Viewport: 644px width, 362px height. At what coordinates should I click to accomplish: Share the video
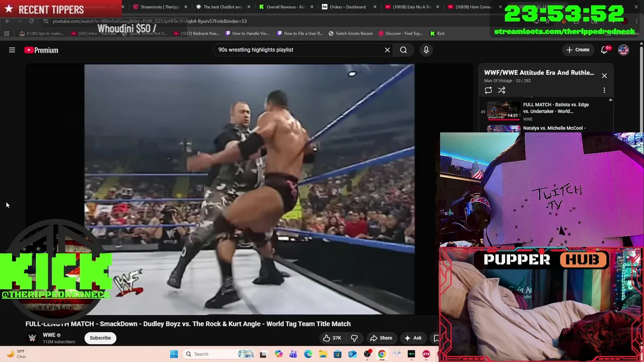tap(381, 338)
